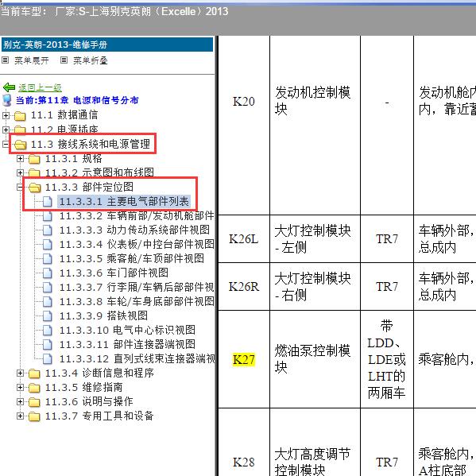Expand the 11.3.6 说明与操作 node
Image resolution: width=476 pixels, height=476 pixels.
20,401
